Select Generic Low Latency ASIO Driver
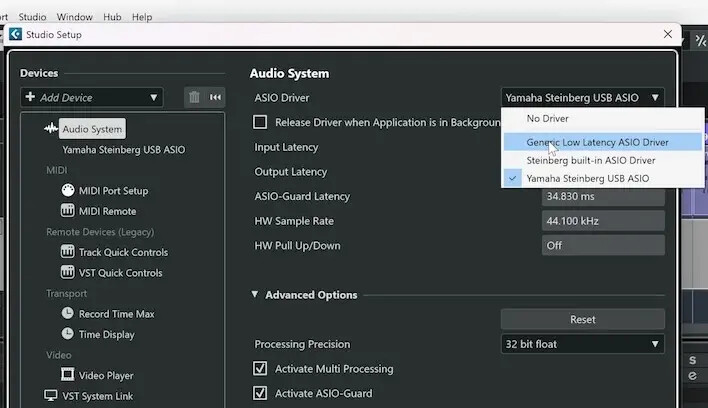This screenshot has width=708, height=408. click(603, 142)
